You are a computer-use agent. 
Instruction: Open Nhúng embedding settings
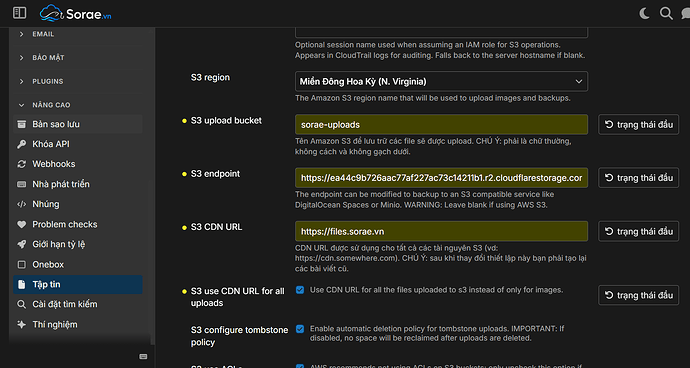(x=78, y=204)
